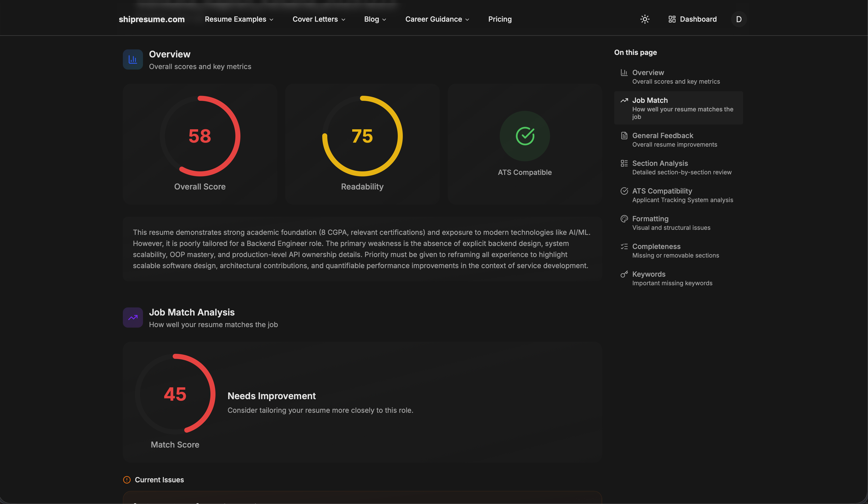This screenshot has height=504, width=868.
Task: Click the Overview bar chart icon
Action: coord(133,59)
